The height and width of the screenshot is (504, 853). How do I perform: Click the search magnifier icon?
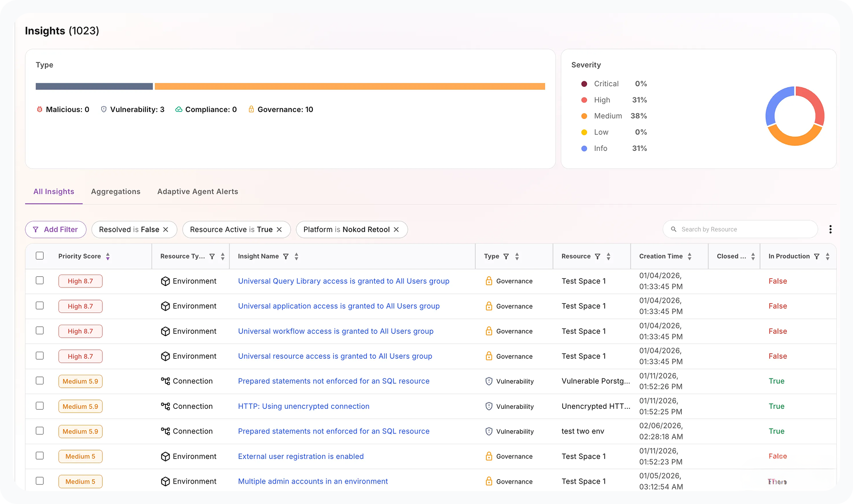click(674, 229)
